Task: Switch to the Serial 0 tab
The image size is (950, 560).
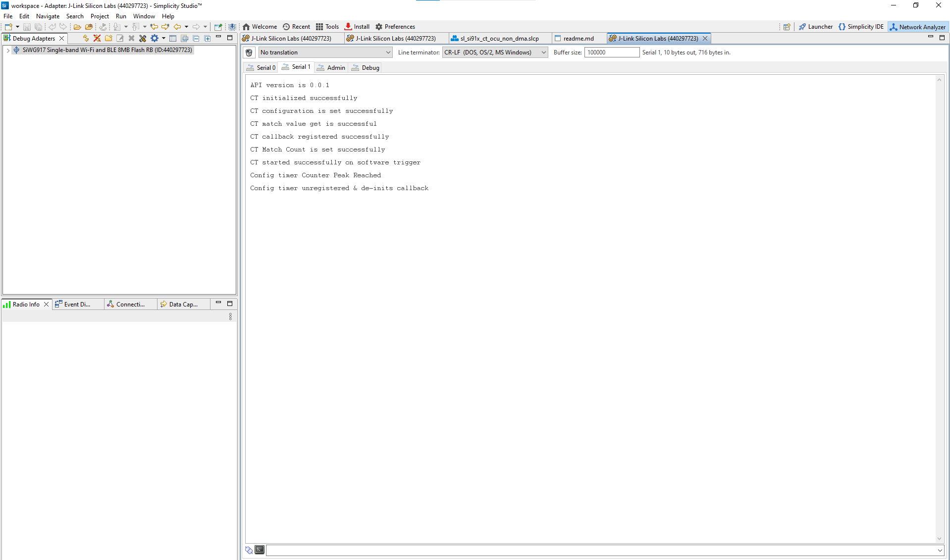Action: [262, 68]
